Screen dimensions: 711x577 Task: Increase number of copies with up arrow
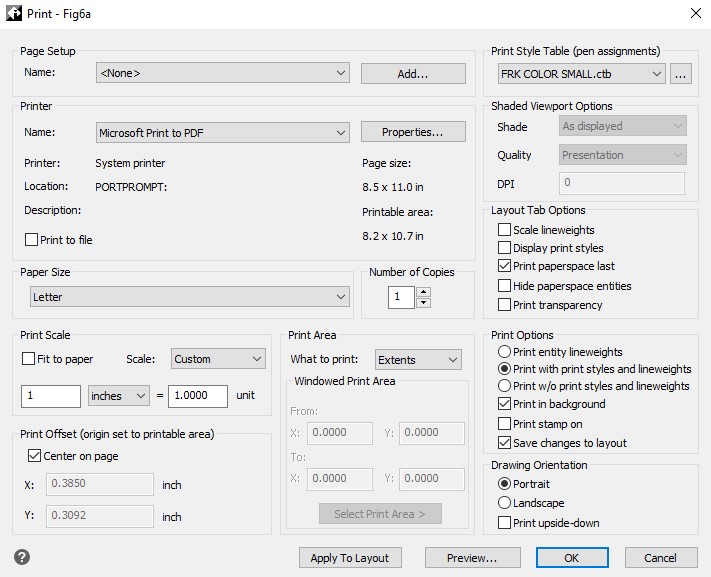click(423, 292)
